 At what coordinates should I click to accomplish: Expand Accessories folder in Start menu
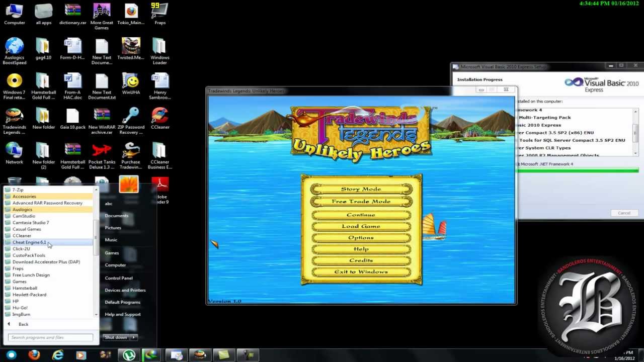(x=49, y=197)
